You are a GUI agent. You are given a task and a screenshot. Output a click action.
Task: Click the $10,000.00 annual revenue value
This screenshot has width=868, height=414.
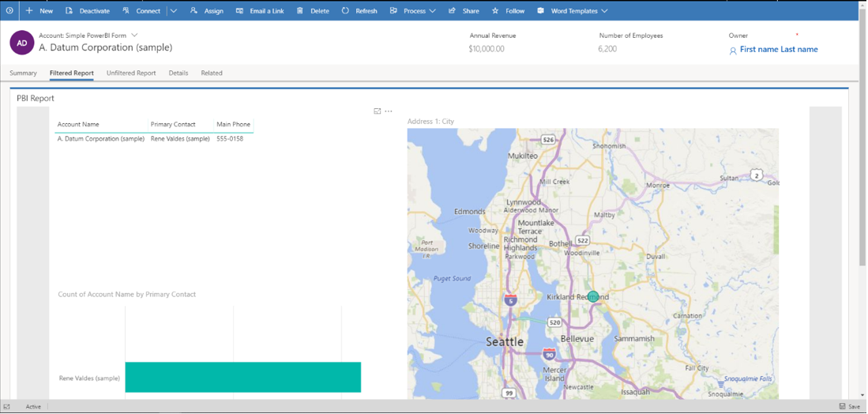coord(487,49)
